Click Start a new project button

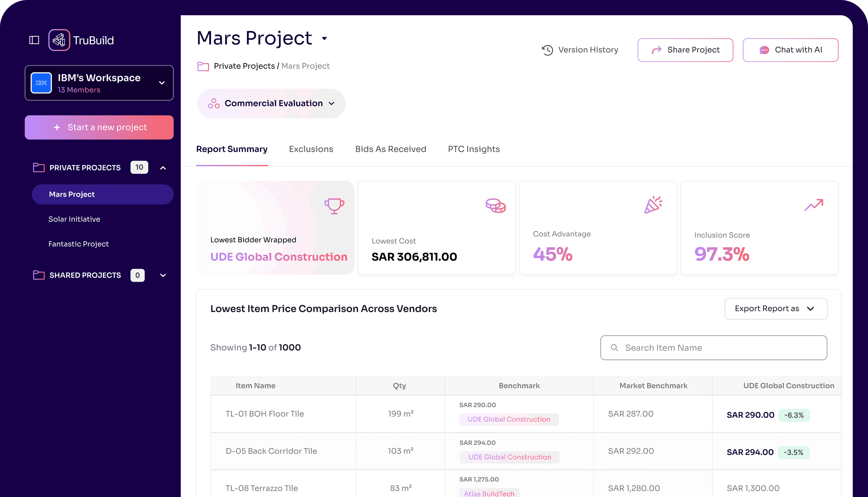pos(99,127)
